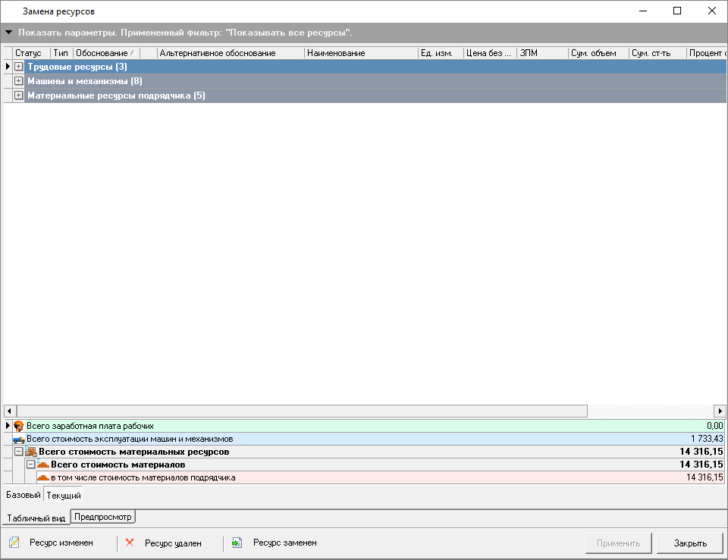Toggle the Показать параметры filter panel
This screenshot has width=728, height=560.
coord(9,33)
